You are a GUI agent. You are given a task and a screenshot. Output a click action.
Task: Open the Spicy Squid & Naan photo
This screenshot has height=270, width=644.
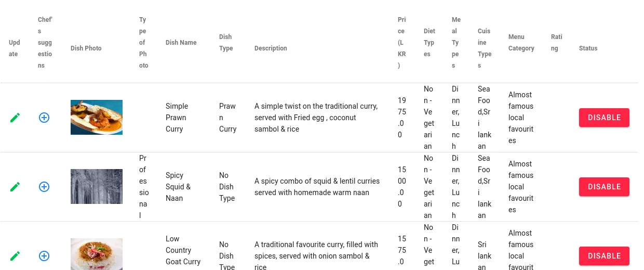[97, 187]
